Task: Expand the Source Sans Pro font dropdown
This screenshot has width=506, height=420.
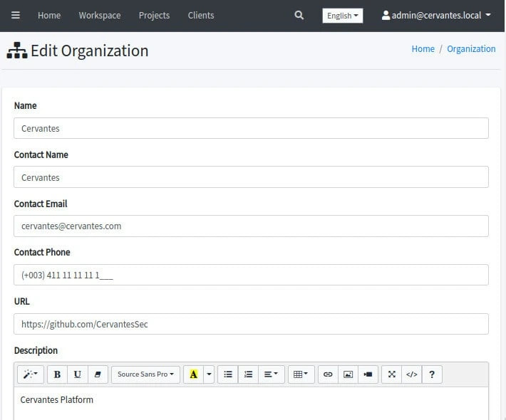Action: (145, 374)
